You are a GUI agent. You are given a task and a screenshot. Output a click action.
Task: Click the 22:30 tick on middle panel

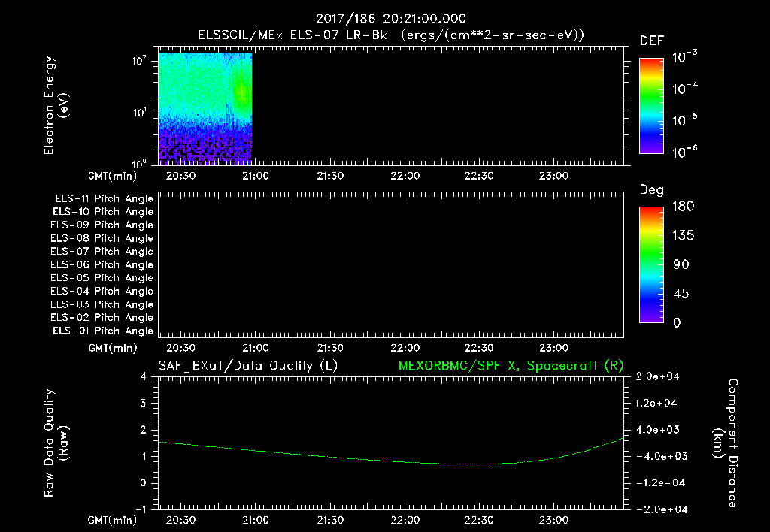(479, 349)
